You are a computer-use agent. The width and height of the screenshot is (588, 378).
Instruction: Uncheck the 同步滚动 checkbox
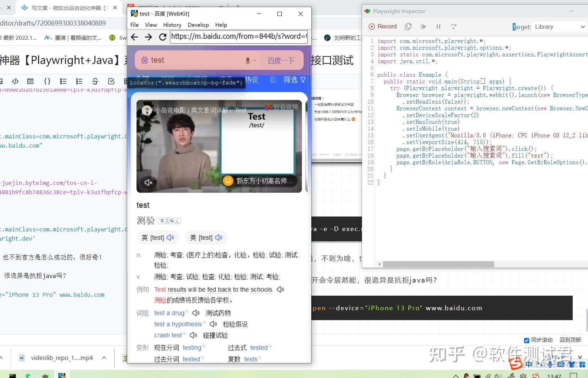point(527,340)
